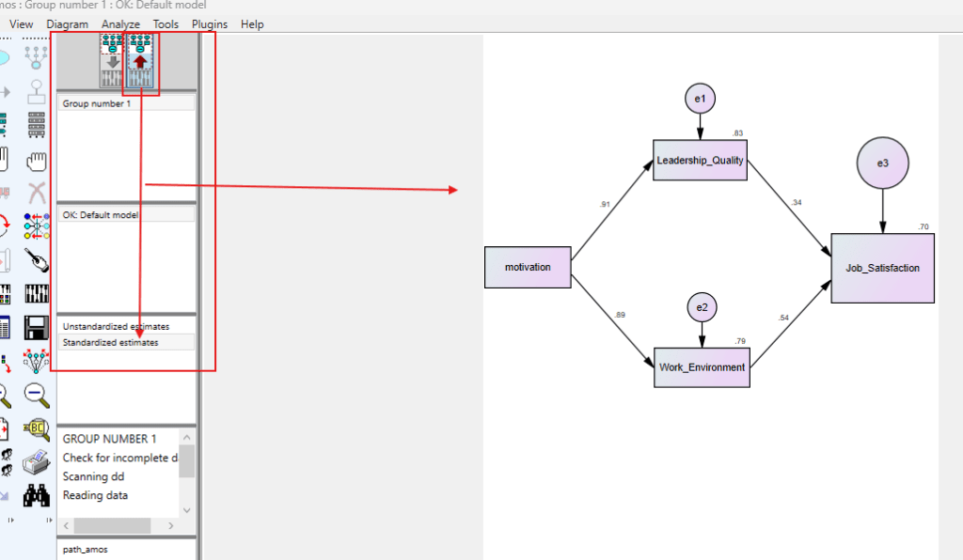
Task: Open the print diagram tool
Action: [36, 461]
